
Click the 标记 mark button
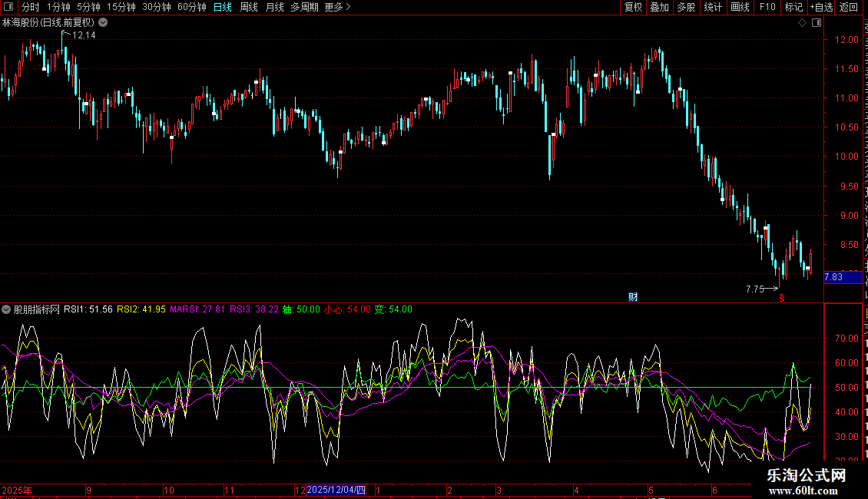pyautogui.click(x=793, y=7)
